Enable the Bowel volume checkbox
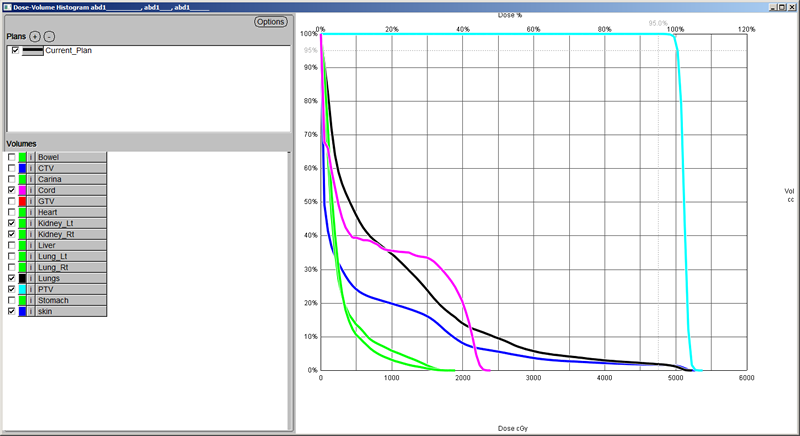 [12, 157]
